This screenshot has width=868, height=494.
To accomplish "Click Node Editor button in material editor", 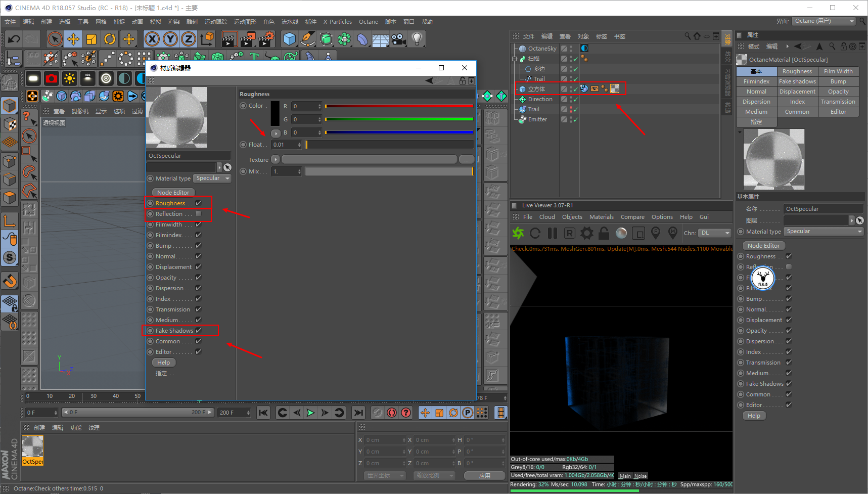I will click(173, 193).
